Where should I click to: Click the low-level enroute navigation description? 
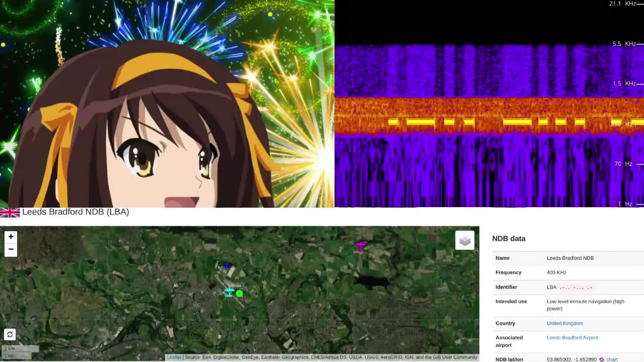(x=586, y=305)
